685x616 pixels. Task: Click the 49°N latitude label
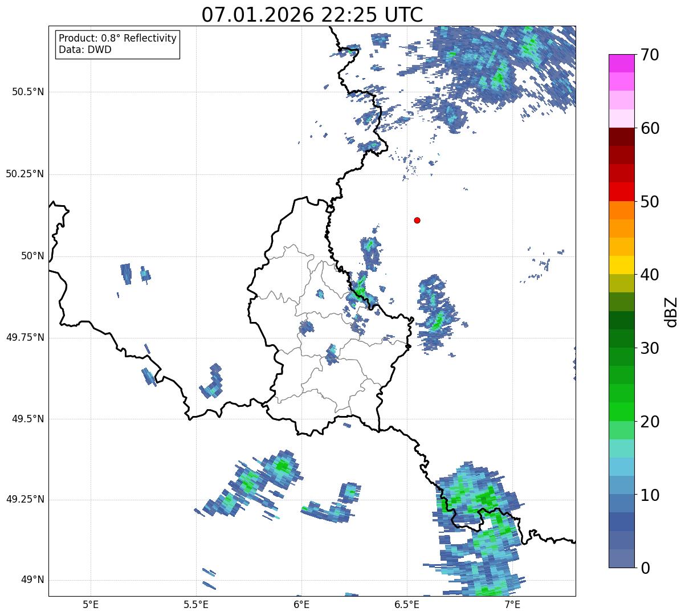click(x=33, y=580)
